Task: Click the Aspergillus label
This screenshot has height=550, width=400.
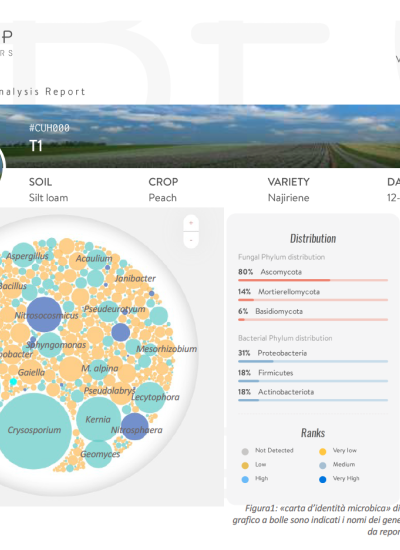Action: 27,256
